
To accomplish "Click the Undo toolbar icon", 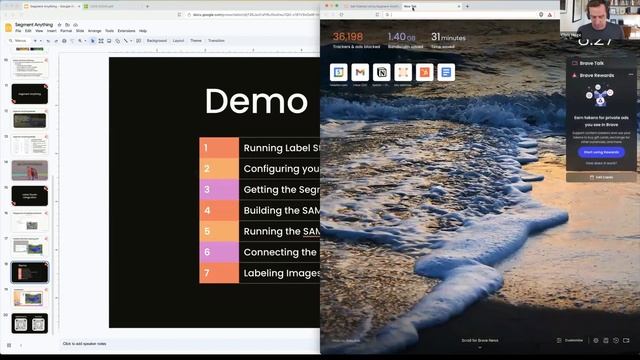I will pos(48,41).
